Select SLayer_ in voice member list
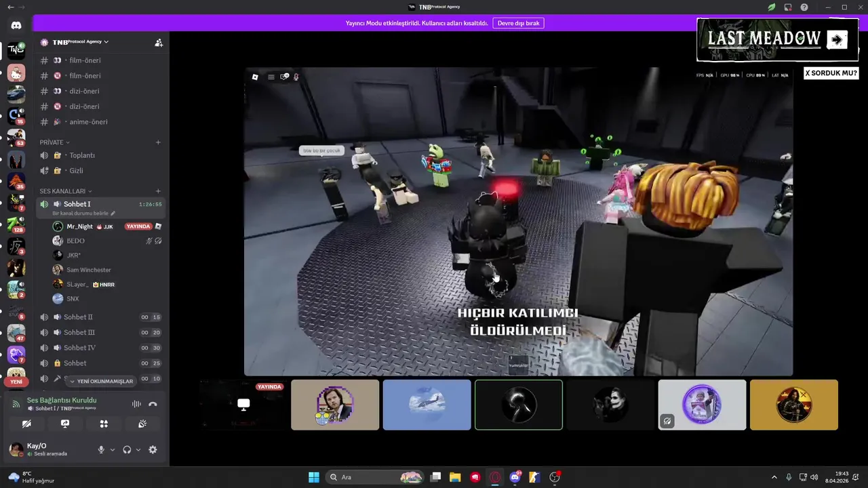Viewport: 868px width, 488px height. pyautogui.click(x=107, y=285)
